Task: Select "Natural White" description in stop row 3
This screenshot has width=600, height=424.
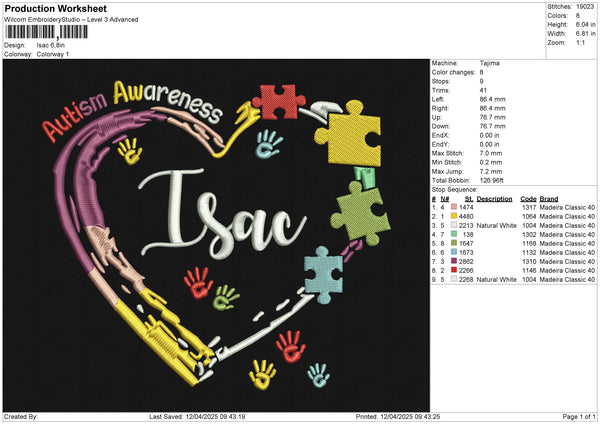Action: click(497, 225)
